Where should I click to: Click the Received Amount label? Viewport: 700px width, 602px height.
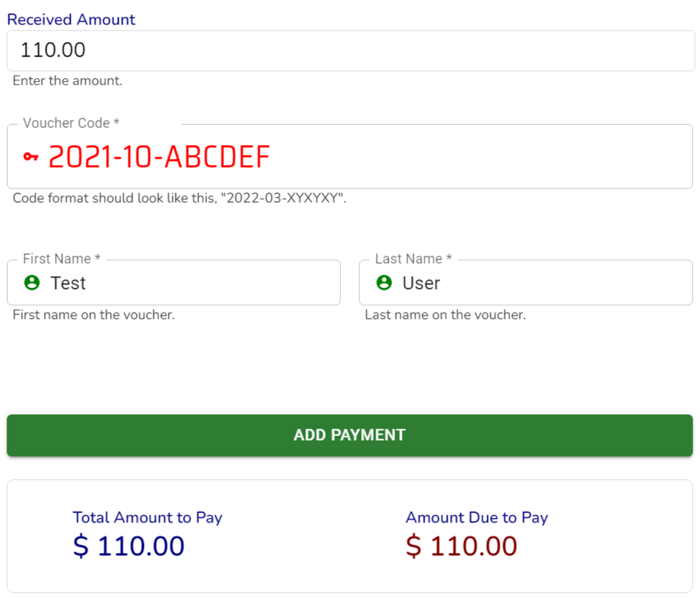[x=71, y=19]
